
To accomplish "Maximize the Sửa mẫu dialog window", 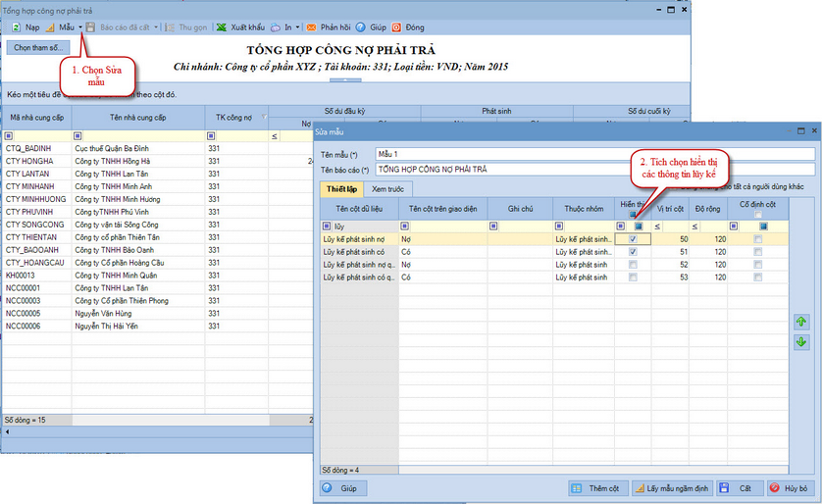I will pos(801,131).
